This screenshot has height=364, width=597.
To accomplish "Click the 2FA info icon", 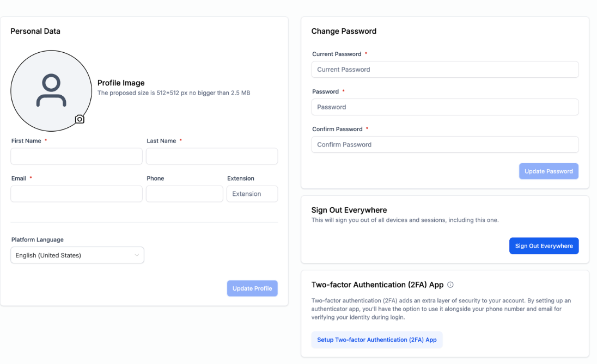I will click(x=450, y=285).
